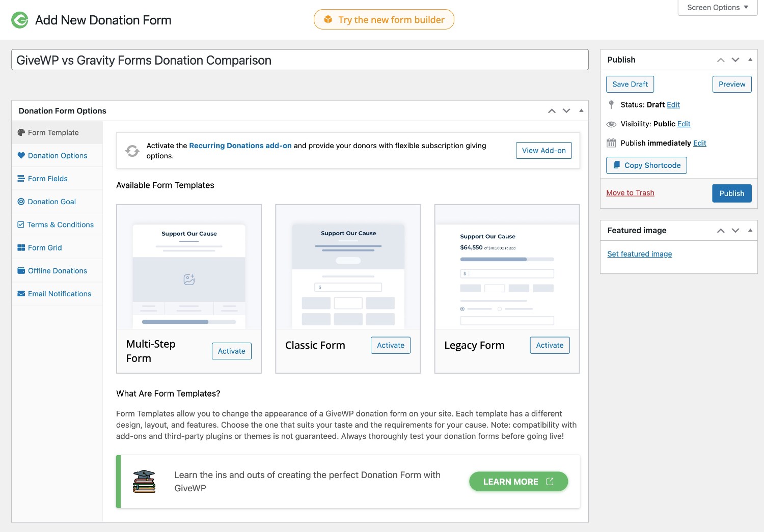Edit the Visibility setting link
The height and width of the screenshot is (532, 764).
(684, 124)
